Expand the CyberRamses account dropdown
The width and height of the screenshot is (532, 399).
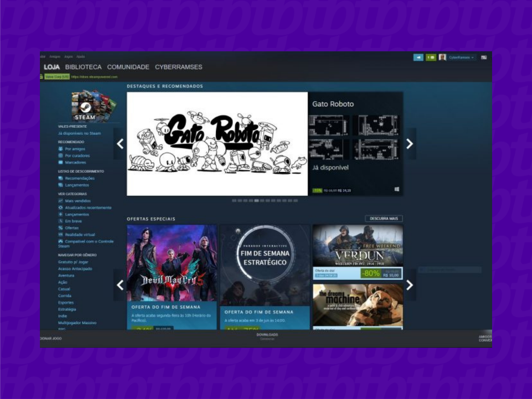coord(461,57)
